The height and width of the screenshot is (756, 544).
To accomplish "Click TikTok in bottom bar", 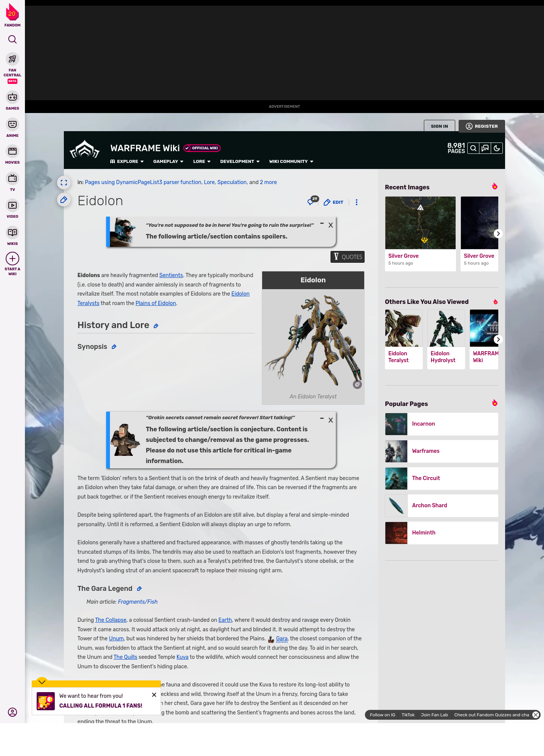I will click(x=408, y=715).
